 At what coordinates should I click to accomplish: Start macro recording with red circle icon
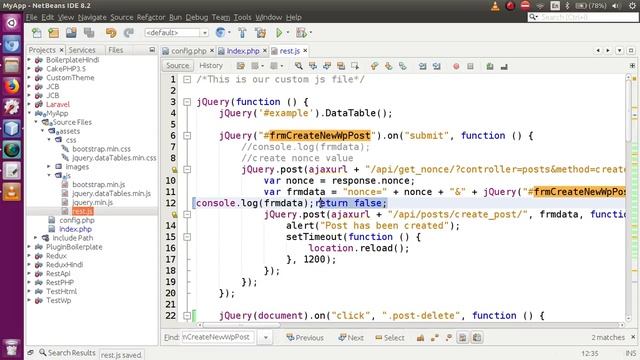(x=456, y=66)
